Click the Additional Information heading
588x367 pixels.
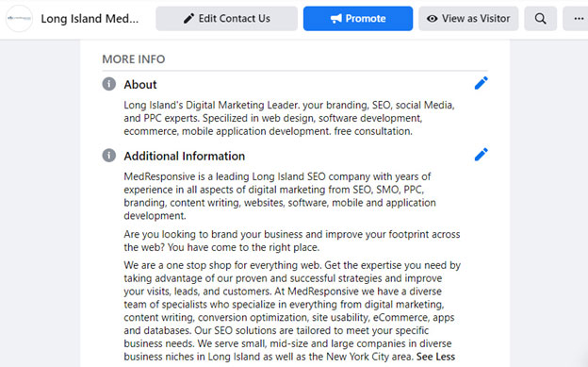(x=185, y=156)
